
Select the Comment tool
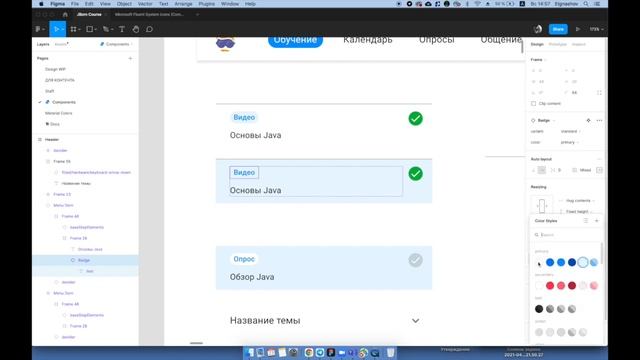click(x=149, y=29)
